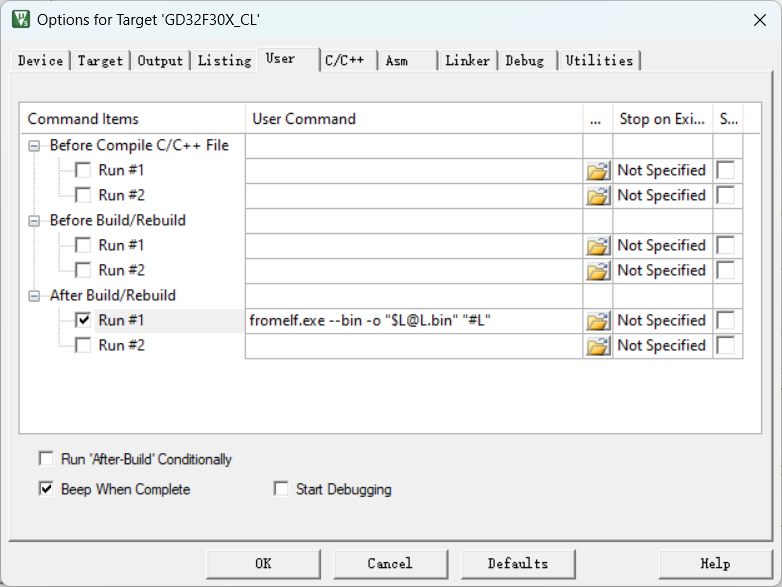This screenshot has width=782, height=587.
Task: Enable Run #2 under Before Build/Rebuild
Action: point(83,270)
